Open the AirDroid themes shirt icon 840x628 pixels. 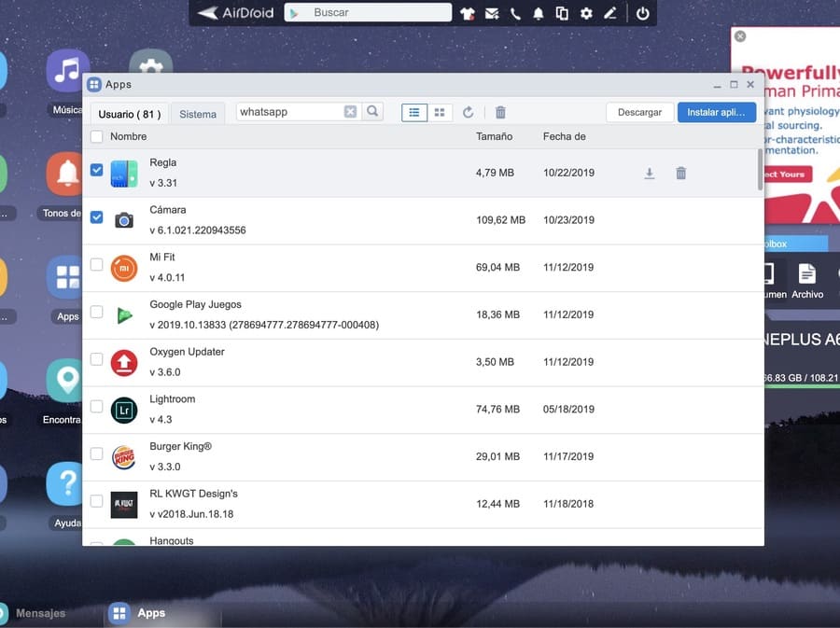(468, 13)
